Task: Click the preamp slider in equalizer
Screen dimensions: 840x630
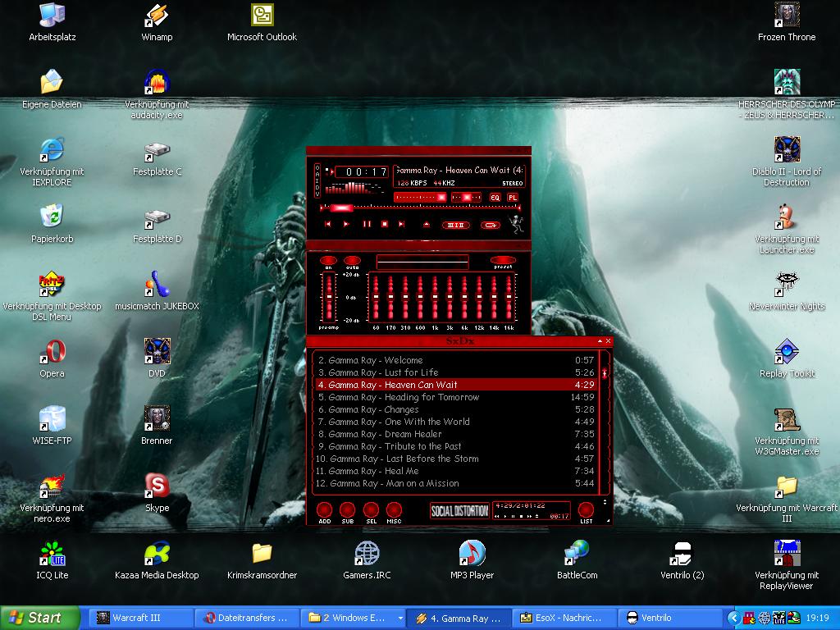Action: pyautogui.click(x=328, y=298)
